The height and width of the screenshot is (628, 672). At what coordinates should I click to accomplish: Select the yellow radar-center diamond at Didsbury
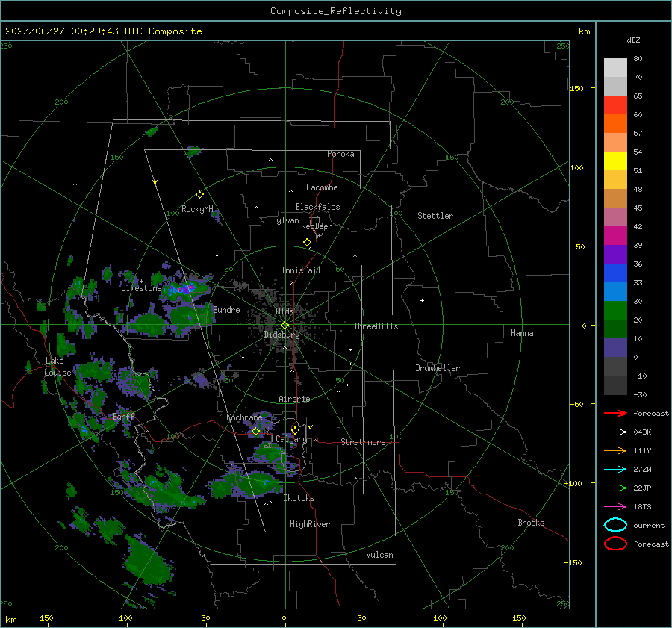pyautogui.click(x=284, y=326)
